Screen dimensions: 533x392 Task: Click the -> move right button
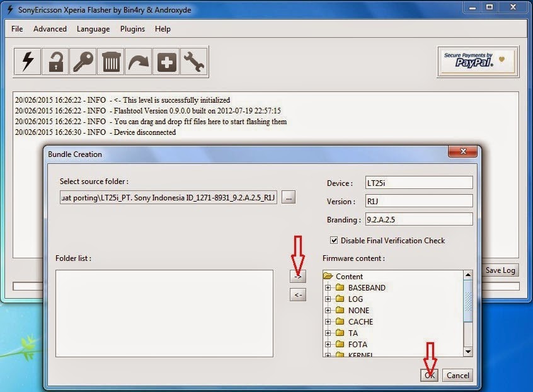(x=298, y=277)
